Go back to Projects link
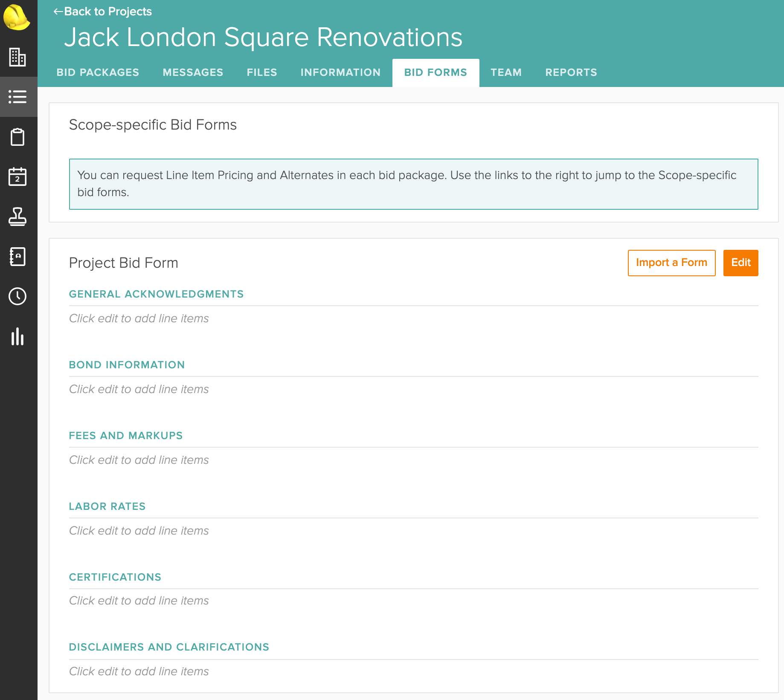The image size is (784, 700). point(102,12)
